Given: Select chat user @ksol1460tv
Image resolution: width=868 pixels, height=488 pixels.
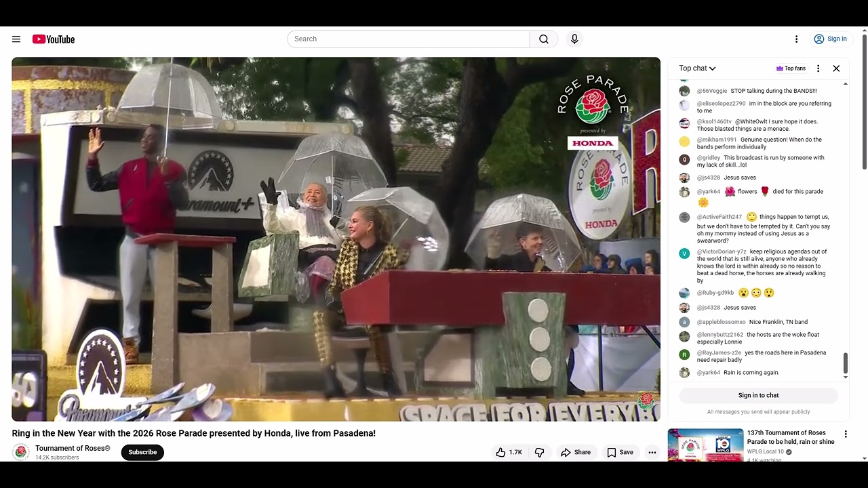Looking at the screenshot, I should [714, 122].
